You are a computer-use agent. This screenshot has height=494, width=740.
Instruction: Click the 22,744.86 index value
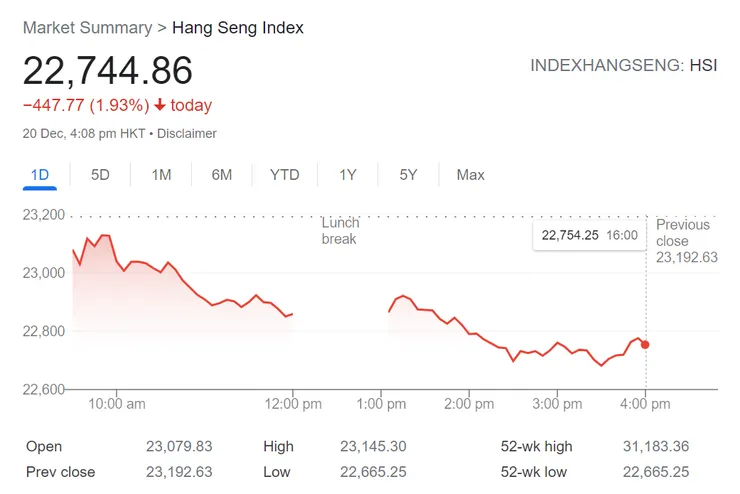coord(108,70)
